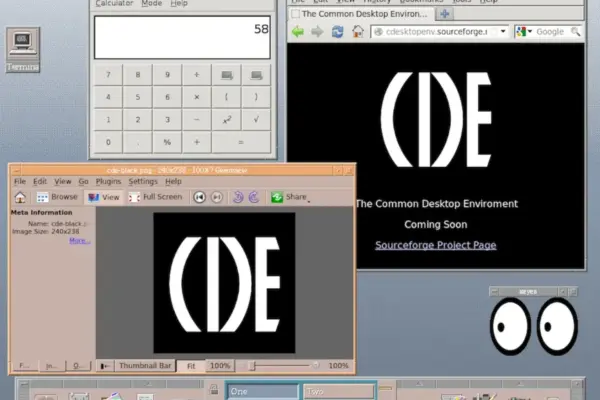Open Gwenview window menu on title bar

pyautogui.click(x=16, y=170)
